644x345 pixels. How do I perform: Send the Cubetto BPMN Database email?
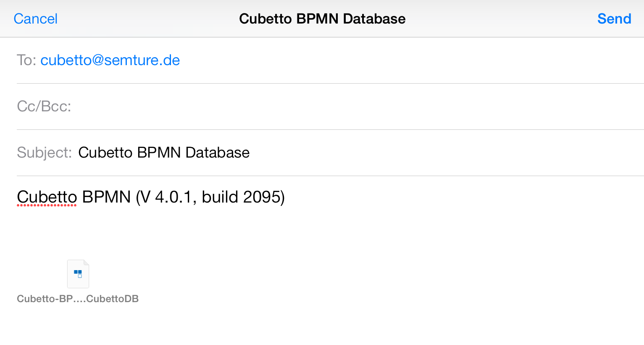(614, 19)
